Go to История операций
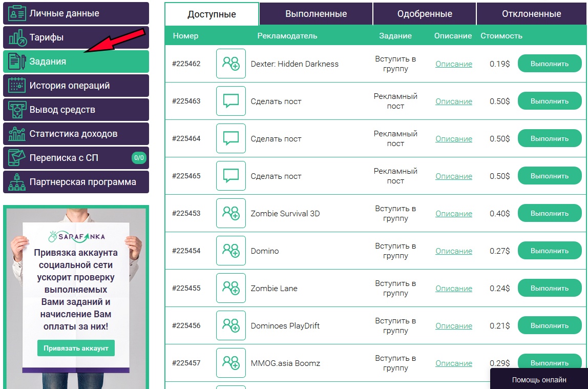This screenshot has width=588, height=389. [x=76, y=86]
